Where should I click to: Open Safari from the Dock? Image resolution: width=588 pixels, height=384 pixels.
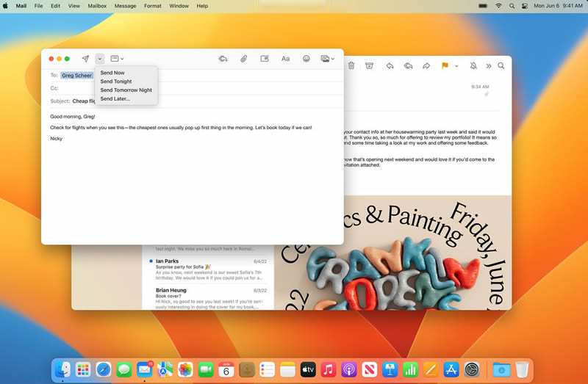pos(103,370)
